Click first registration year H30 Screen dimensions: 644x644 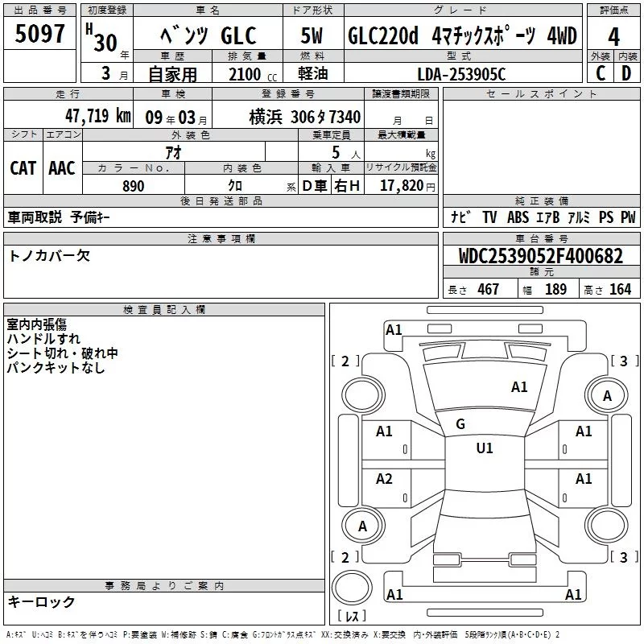(x=101, y=38)
